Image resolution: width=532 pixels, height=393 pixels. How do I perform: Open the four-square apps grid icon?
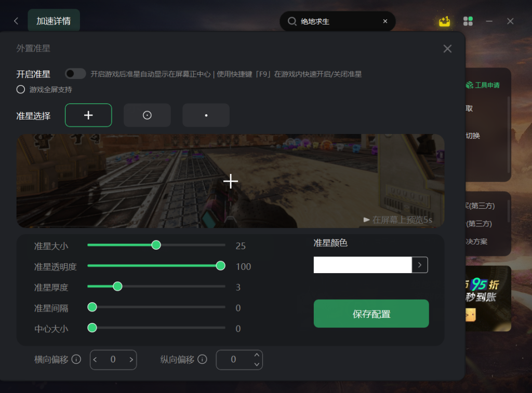(468, 21)
